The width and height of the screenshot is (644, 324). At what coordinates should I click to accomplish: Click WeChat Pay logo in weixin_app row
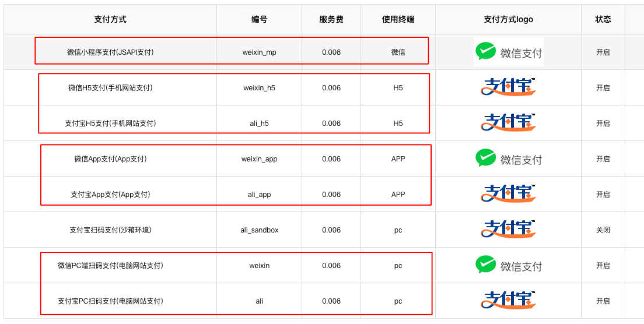[x=509, y=159]
